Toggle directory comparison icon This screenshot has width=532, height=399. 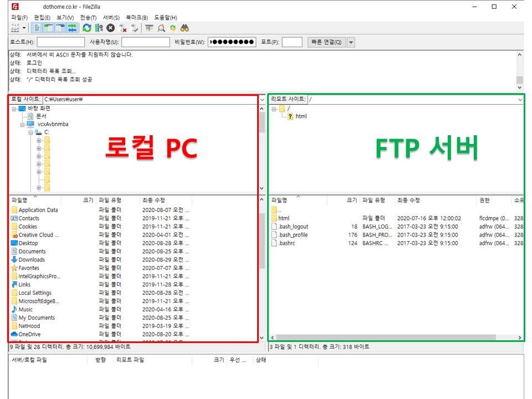(x=161, y=28)
